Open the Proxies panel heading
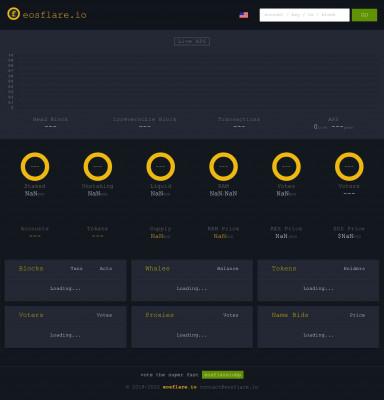Screen dimensions: 384x400 (x=159, y=315)
